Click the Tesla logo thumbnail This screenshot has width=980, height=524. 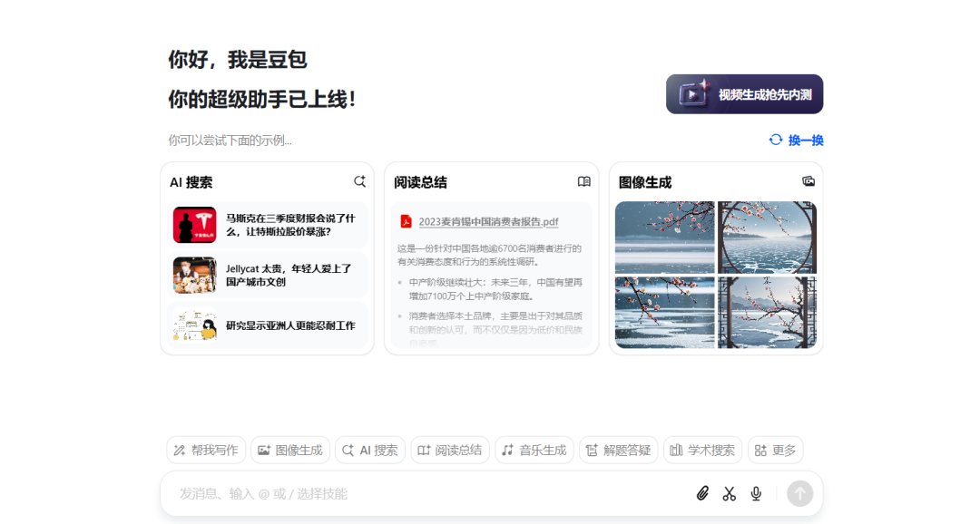point(195,225)
